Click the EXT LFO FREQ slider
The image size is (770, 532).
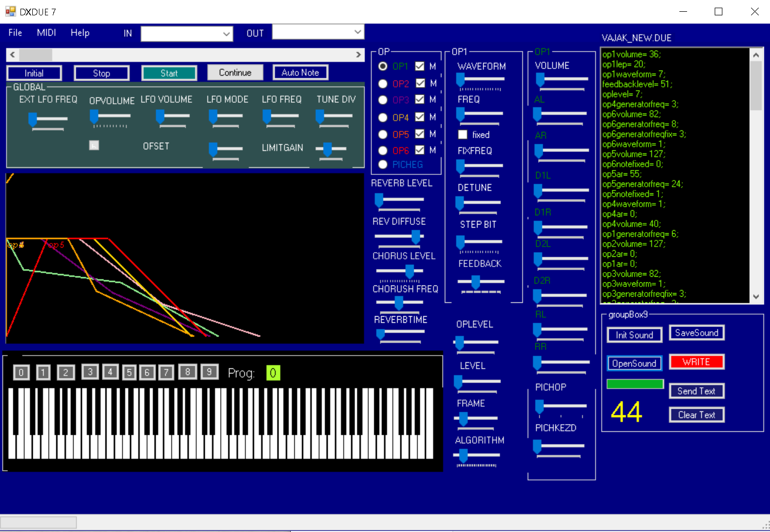pyautogui.click(x=48, y=121)
